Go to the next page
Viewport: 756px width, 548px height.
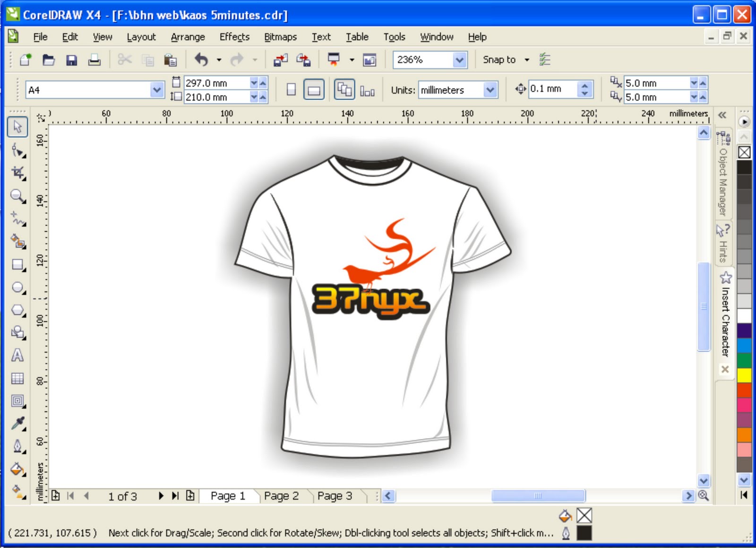point(161,496)
